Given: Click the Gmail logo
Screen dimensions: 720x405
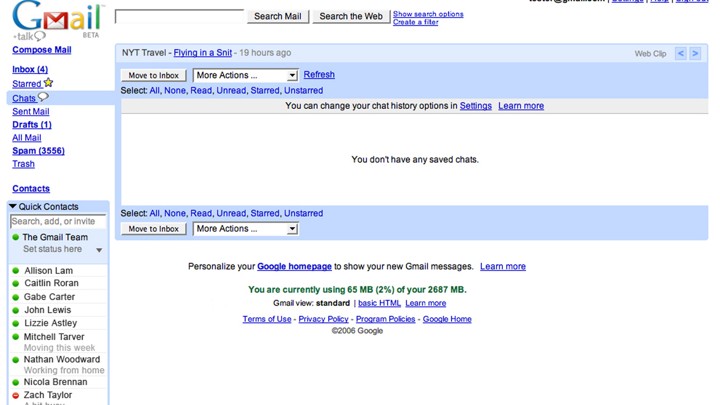Looking at the screenshot, I should pyautogui.click(x=57, y=20).
